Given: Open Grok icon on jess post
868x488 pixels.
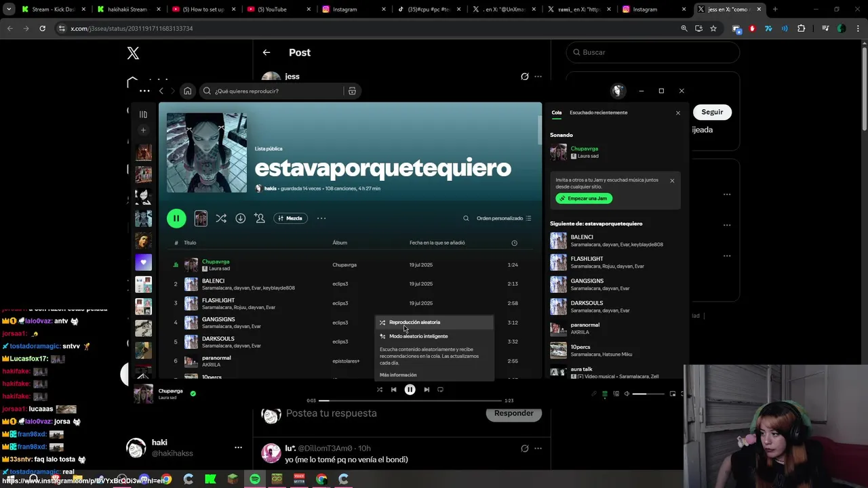Looking at the screenshot, I should click(524, 77).
